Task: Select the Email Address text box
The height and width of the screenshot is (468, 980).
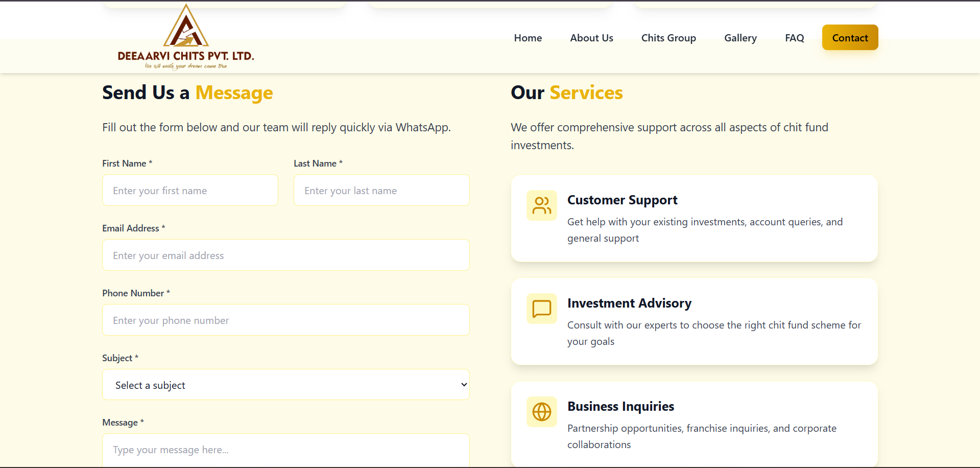Action: pyautogui.click(x=285, y=255)
